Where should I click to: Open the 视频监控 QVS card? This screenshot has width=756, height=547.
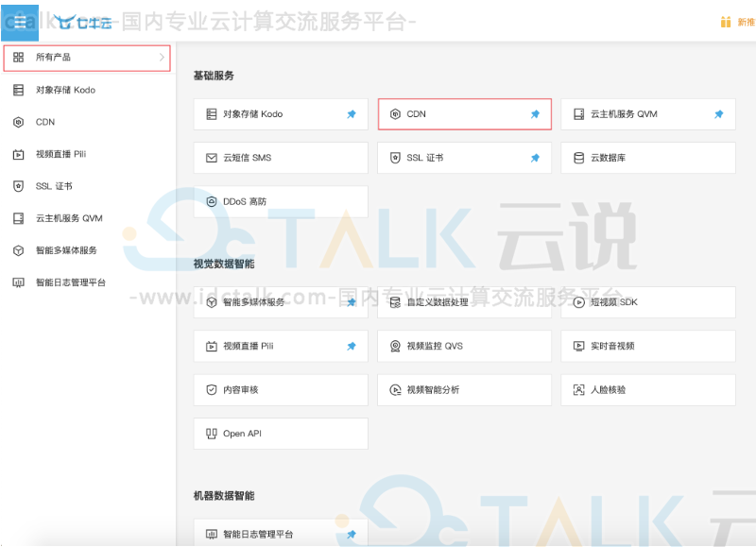[x=464, y=346]
